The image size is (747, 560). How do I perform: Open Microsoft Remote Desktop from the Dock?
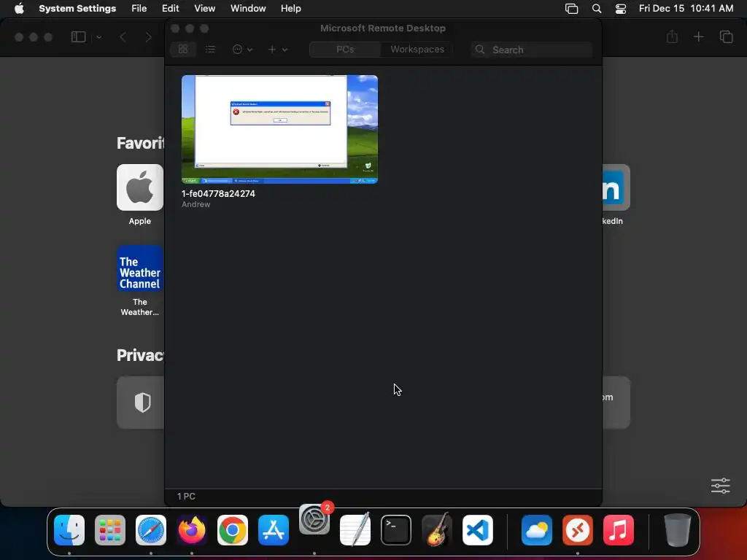click(x=578, y=530)
